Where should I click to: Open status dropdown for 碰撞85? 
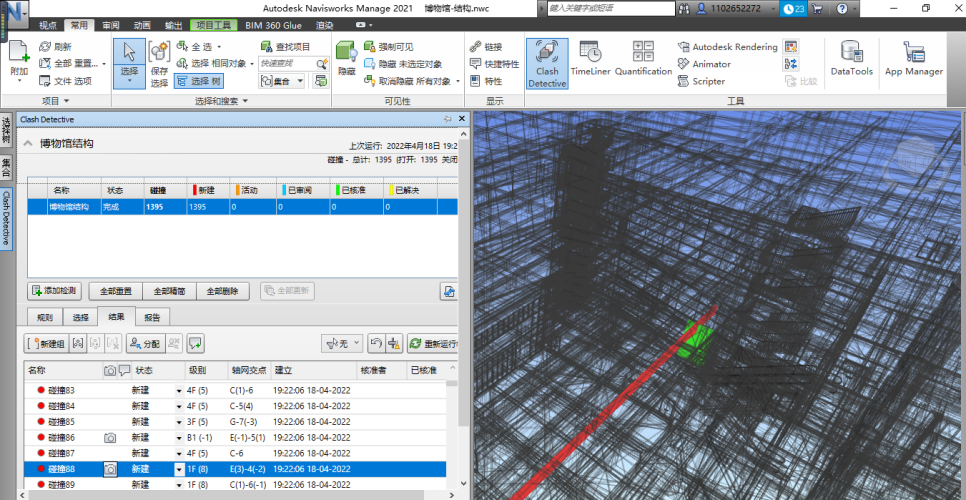pos(179,422)
